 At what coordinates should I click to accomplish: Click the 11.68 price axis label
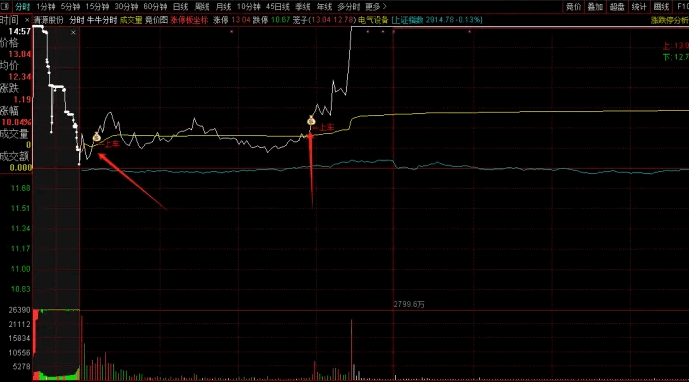[x=21, y=188]
